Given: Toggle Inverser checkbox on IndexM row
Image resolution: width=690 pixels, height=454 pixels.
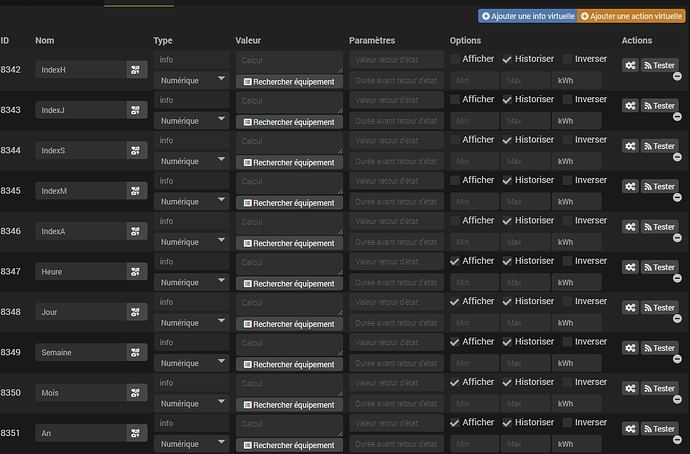Looking at the screenshot, I should [x=567, y=180].
